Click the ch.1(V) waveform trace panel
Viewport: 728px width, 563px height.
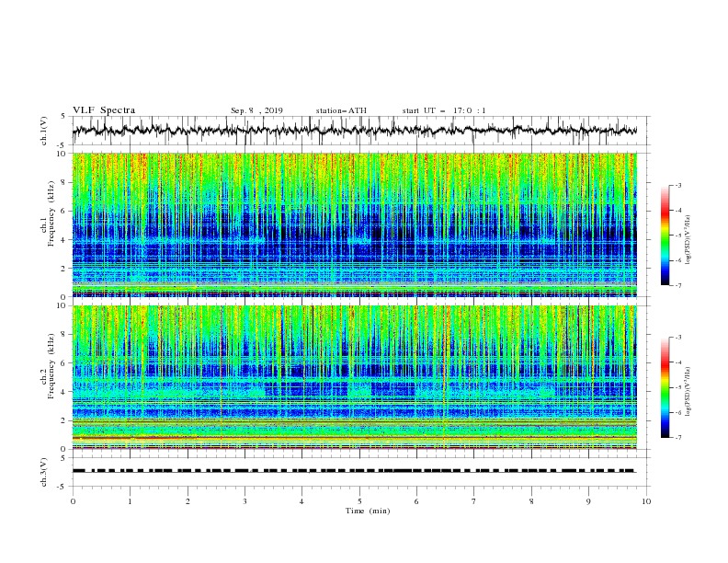point(361,131)
